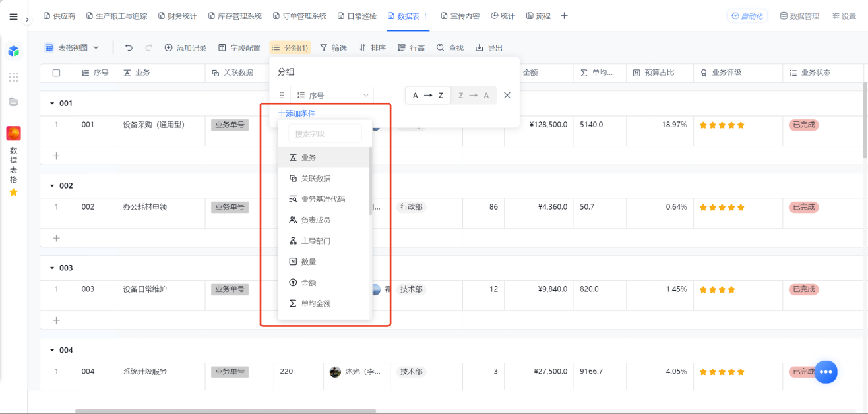The height and width of the screenshot is (414, 868).
Task: Select 金额 field in dropdown list
Action: point(323,282)
